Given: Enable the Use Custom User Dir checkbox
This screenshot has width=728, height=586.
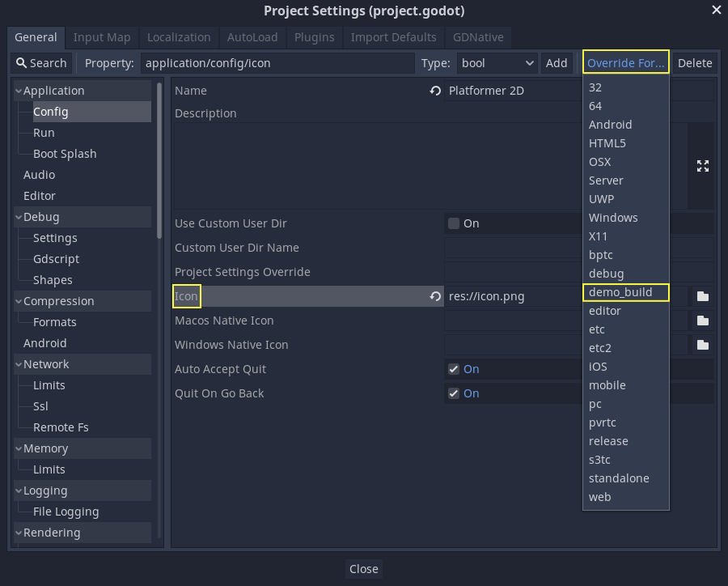Looking at the screenshot, I should (x=454, y=223).
